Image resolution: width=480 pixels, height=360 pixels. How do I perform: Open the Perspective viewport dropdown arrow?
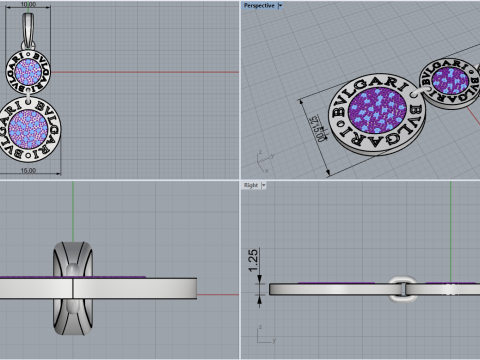tap(280, 6)
